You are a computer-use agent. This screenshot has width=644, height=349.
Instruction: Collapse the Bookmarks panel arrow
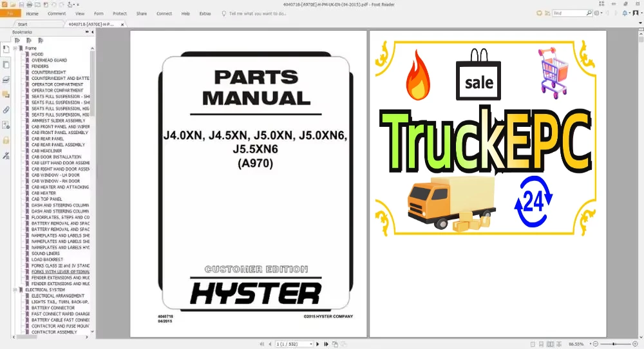[x=92, y=32]
